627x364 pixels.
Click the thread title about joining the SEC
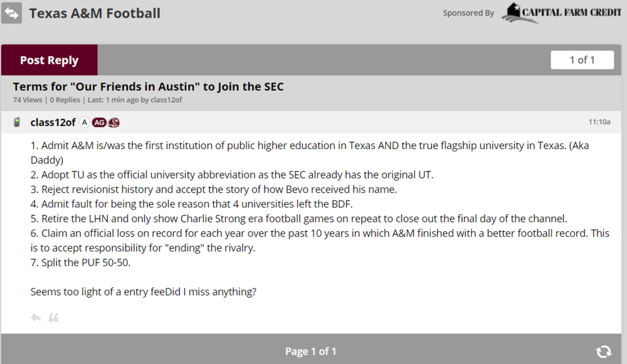tap(148, 86)
